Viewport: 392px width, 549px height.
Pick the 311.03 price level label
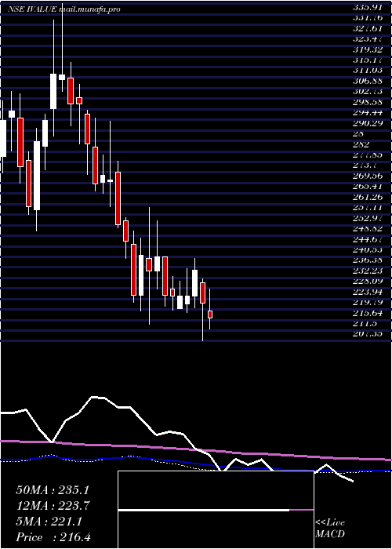(x=367, y=71)
